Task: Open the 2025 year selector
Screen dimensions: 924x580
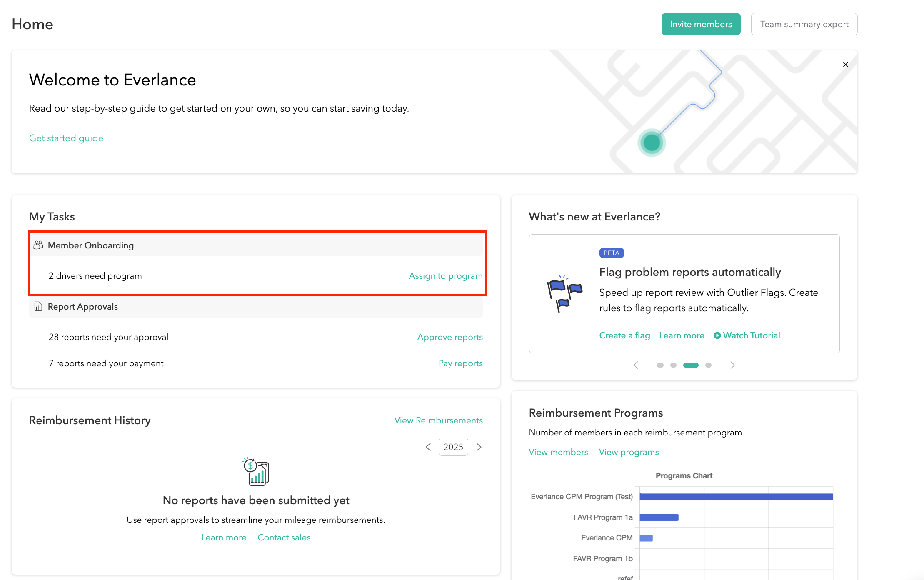Action: [453, 447]
